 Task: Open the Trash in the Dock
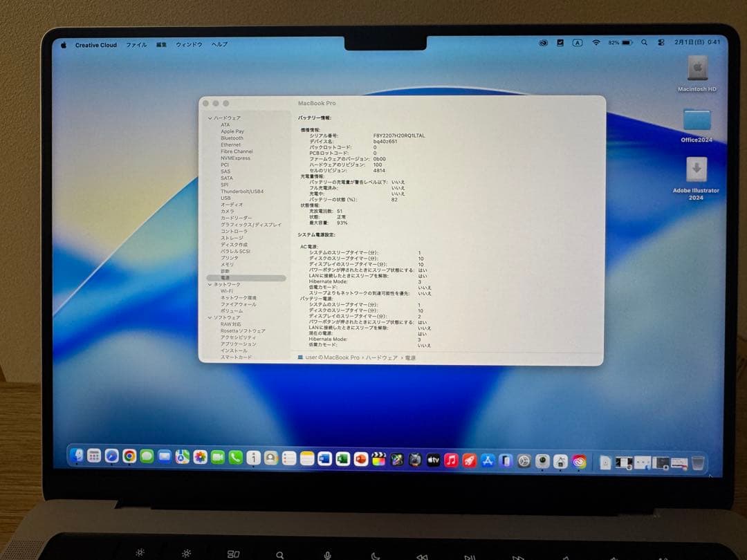point(698,463)
